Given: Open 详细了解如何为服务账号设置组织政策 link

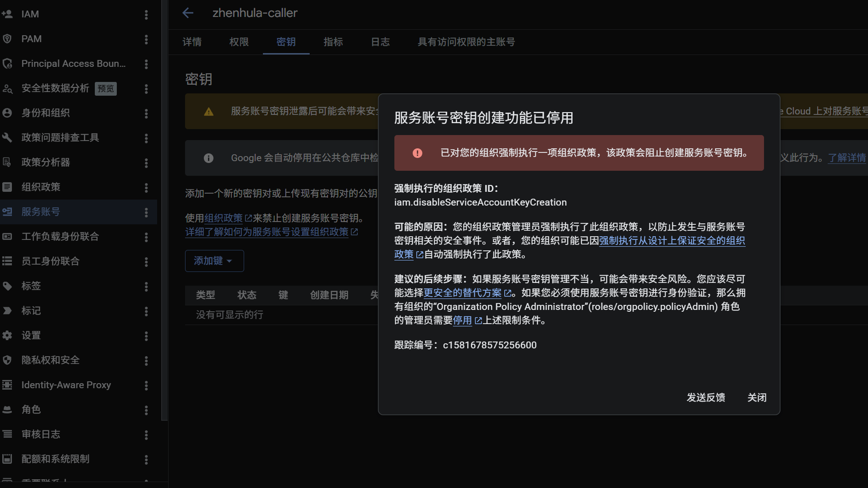Looking at the screenshot, I should click(x=271, y=232).
